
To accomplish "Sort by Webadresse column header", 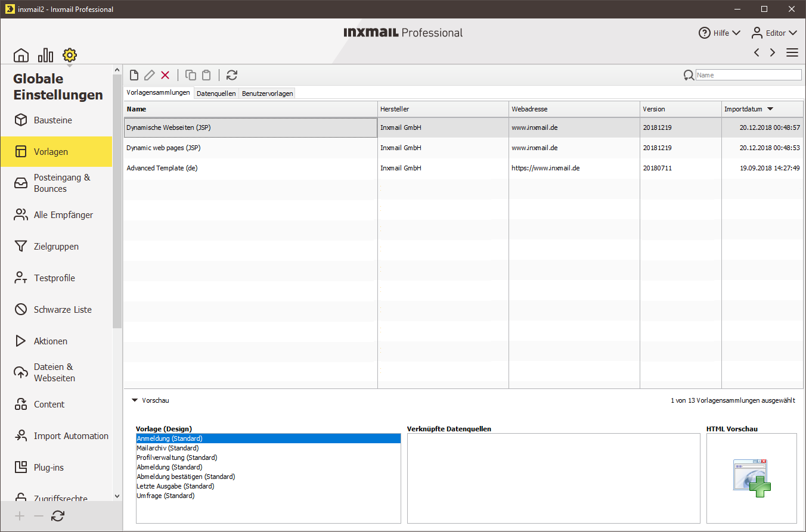I will click(574, 109).
